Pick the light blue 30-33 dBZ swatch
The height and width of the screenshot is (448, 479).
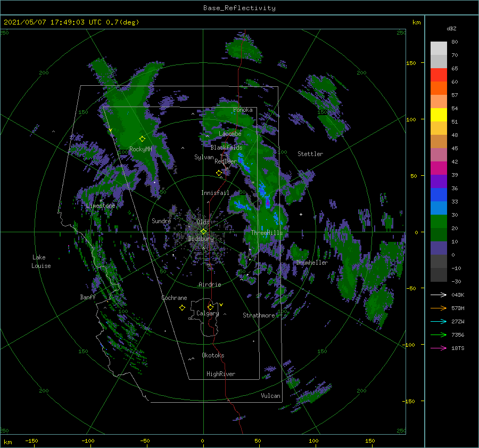439,208
